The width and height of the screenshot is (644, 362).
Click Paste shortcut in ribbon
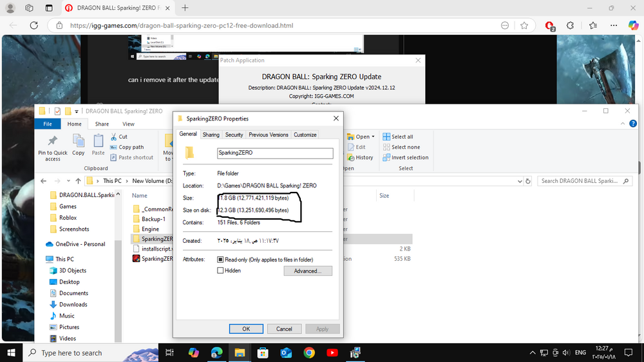[132, 157]
